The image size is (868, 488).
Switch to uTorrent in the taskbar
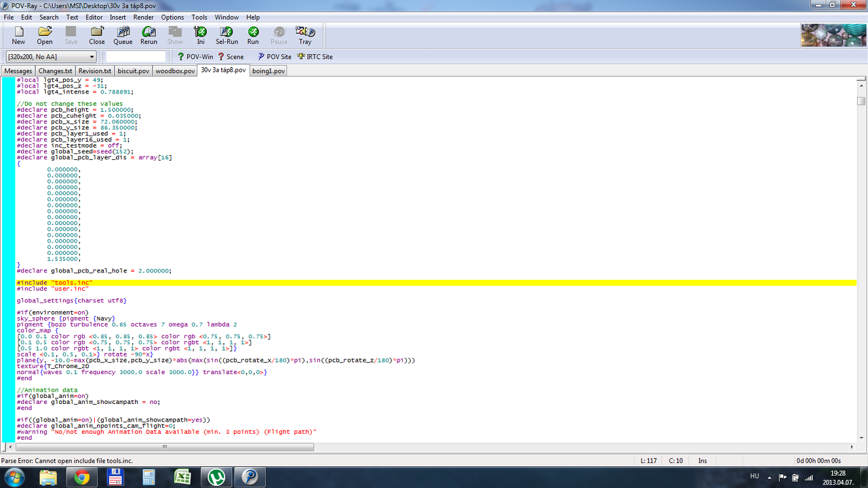click(216, 477)
